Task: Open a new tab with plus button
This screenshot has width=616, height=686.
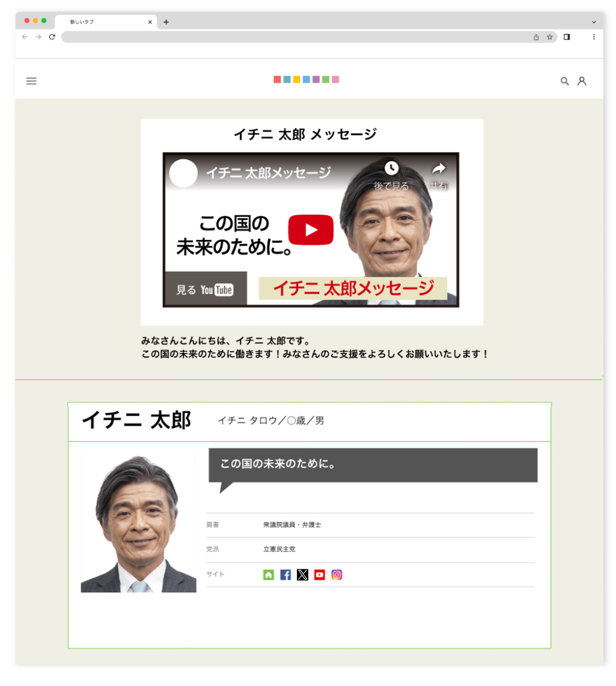Action: 166,22
